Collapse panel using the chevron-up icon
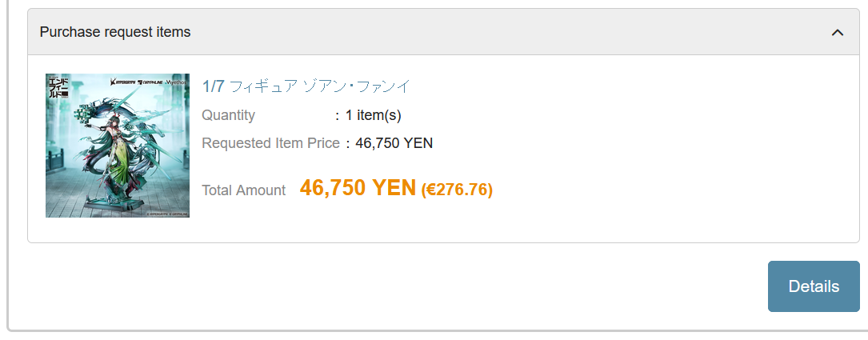Image resolution: width=868 pixels, height=340 pixels. (837, 33)
